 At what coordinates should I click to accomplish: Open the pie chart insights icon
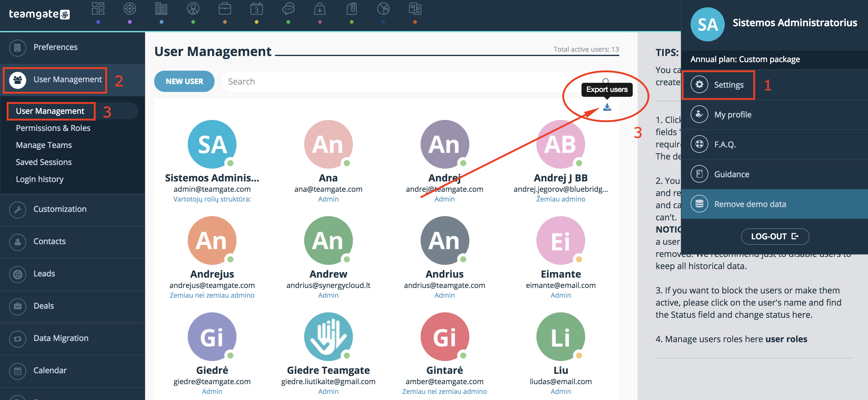coord(383,9)
